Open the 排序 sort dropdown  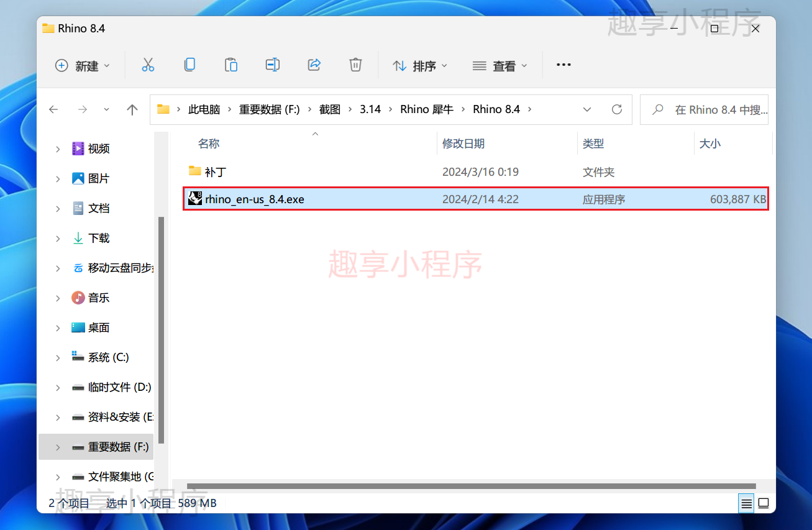421,65
